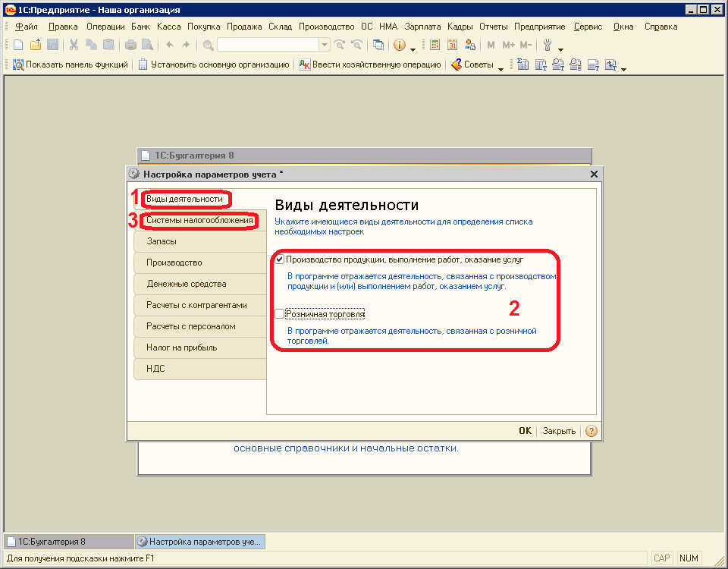Click Ввести хозяйственную операцию button
Image resolution: width=728 pixels, height=569 pixels.
pos(369,64)
